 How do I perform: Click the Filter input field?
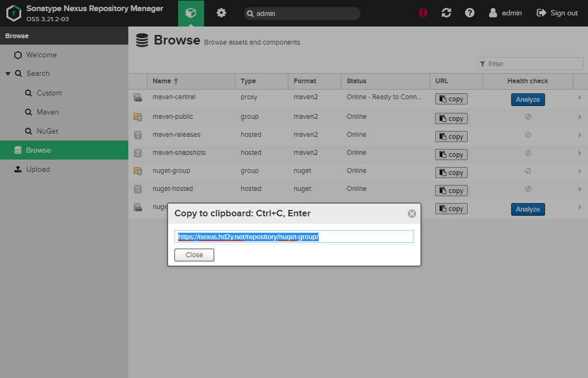pyautogui.click(x=531, y=64)
